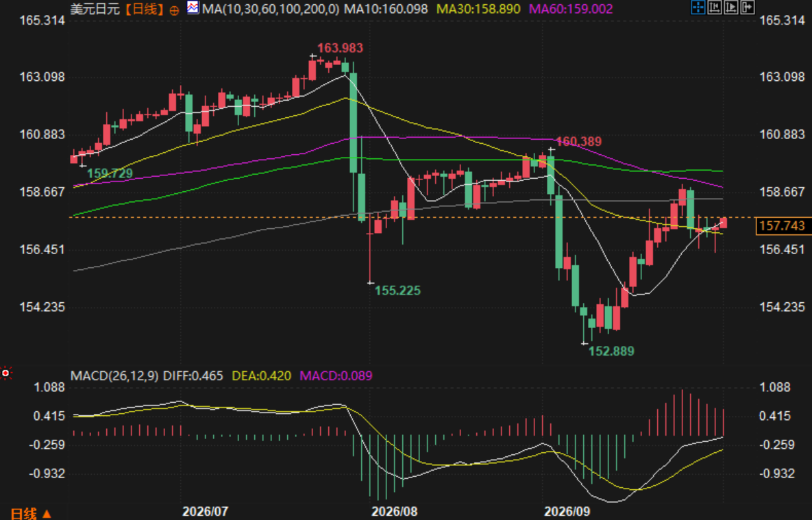Click the orange circled plus beside 日线
The height and width of the screenshot is (520, 812).
[175, 10]
